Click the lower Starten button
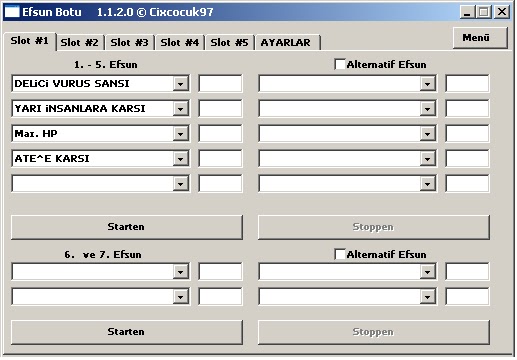 pos(127,332)
